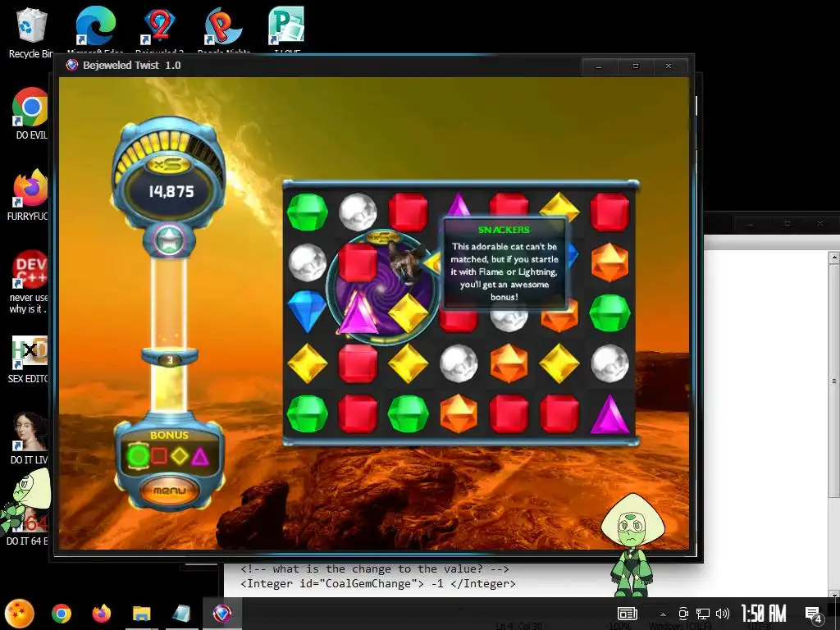Click the star level indicator below the score
The image size is (840, 630).
(169, 240)
